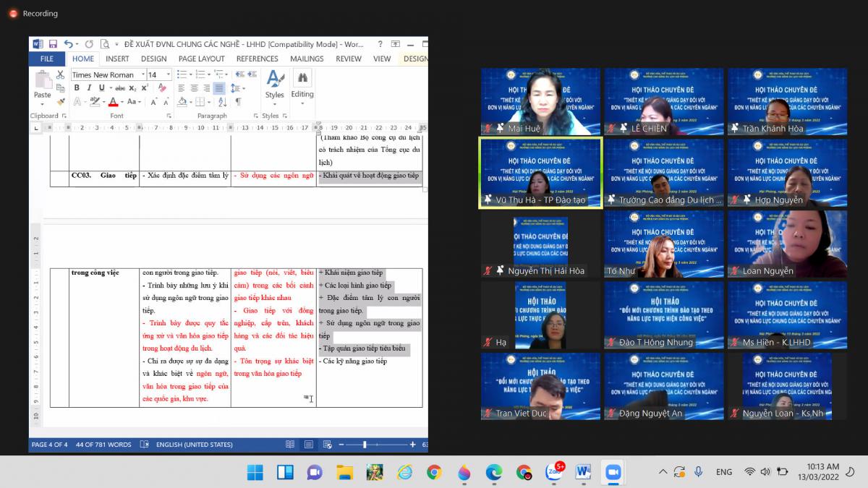The height and width of the screenshot is (488, 868).
Task: Clear all formatting with eraser icon
Action: point(162,87)
